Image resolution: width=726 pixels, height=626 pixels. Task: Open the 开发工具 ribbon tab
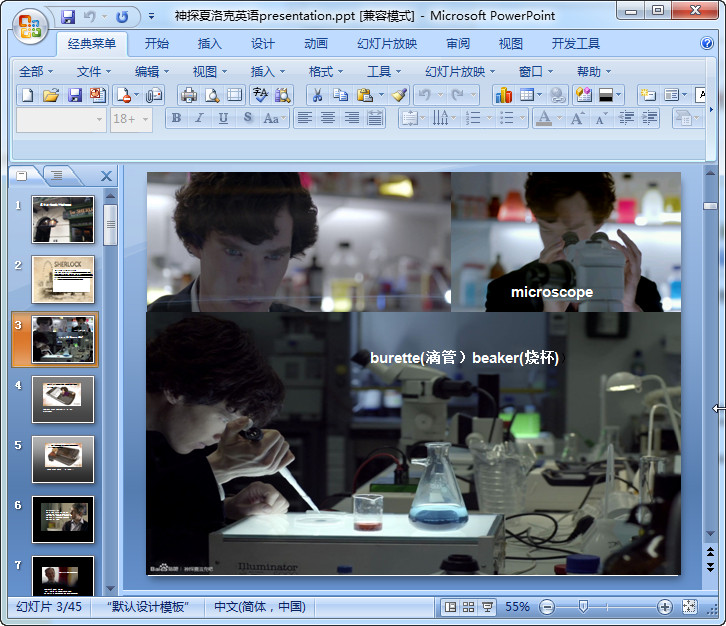pyautogui.click(x=576, y=44)
